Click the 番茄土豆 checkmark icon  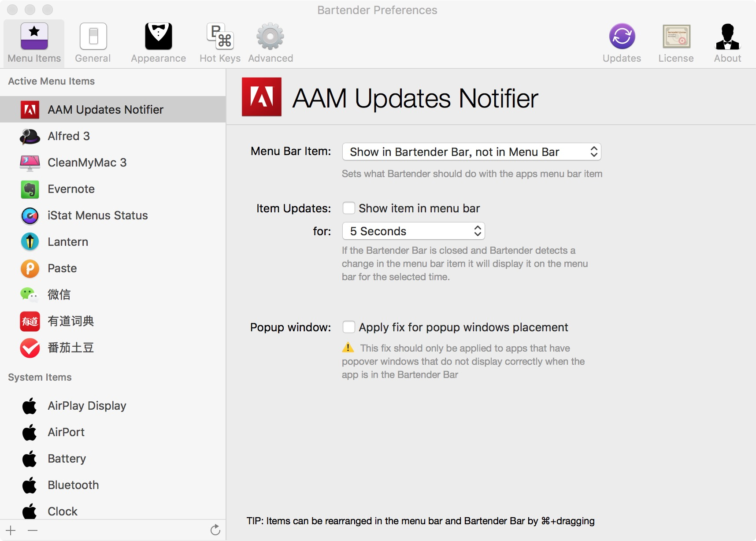pos(30,348)
